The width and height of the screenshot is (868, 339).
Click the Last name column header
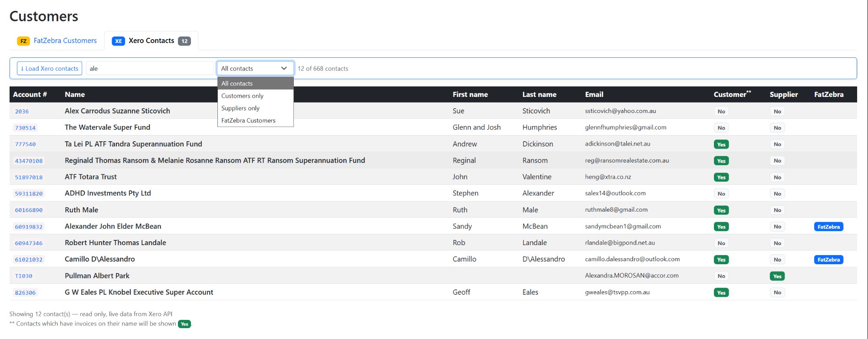click(539, 94)
